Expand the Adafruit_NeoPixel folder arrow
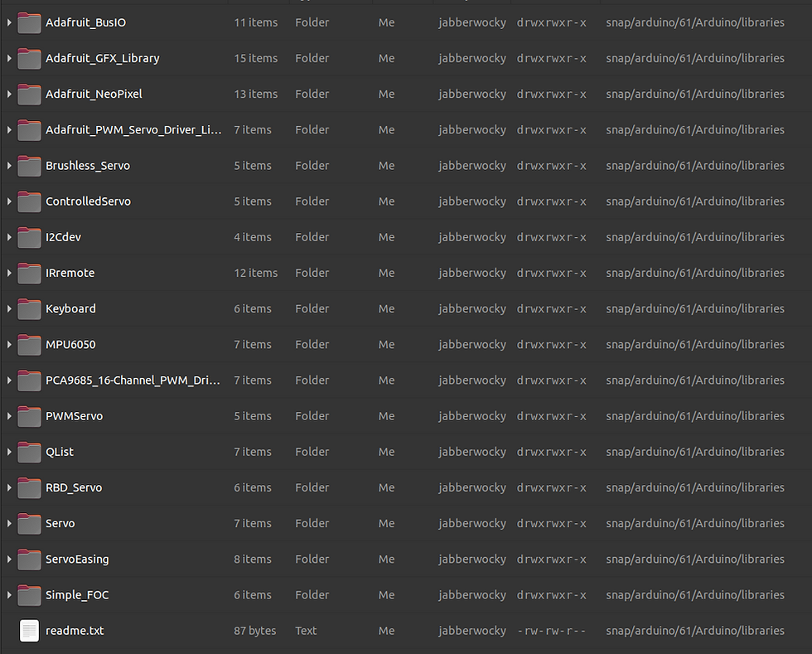Image resolution: width=812 pixels, height=654 pixels. 9,94
